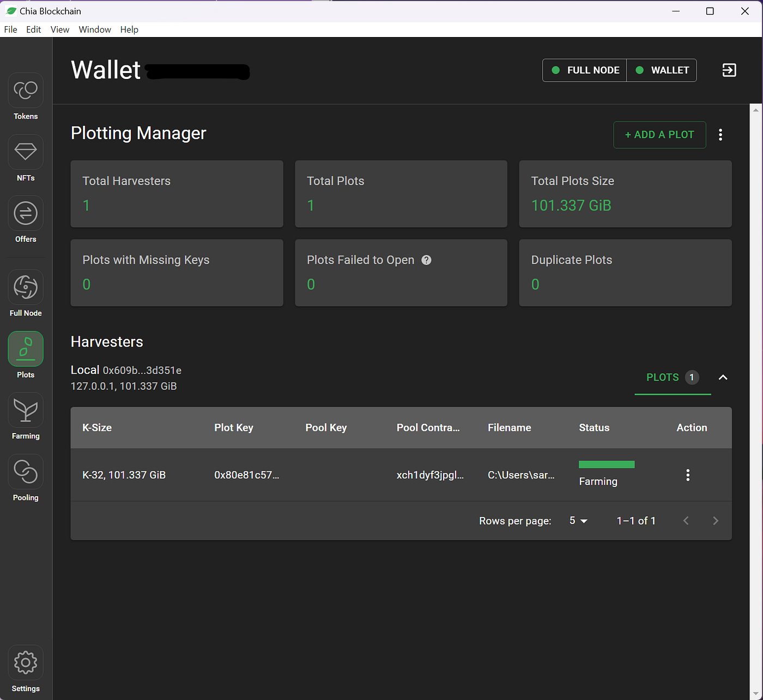Open the Help menu
Screen dimensions: 763x700
click(129, 29)
